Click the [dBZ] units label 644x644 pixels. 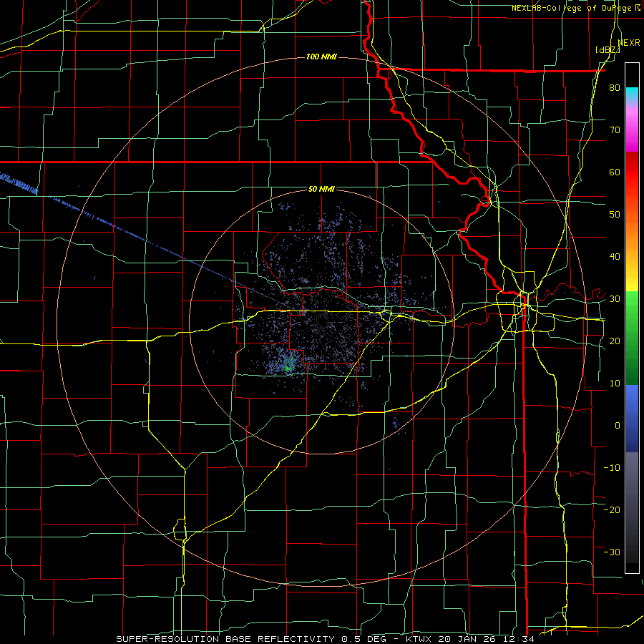pyautogui.click(x=608, y=50)
